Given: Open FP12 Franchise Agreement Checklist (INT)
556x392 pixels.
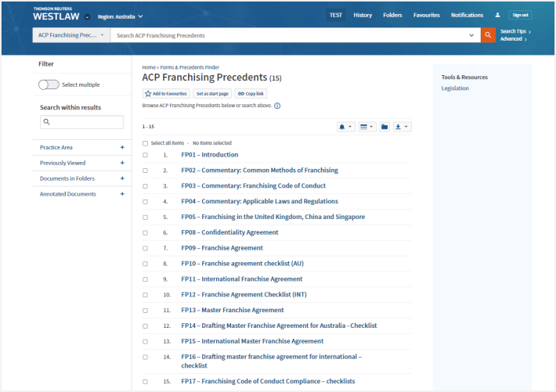Looking at the screenshot, I should pos(244,294).
